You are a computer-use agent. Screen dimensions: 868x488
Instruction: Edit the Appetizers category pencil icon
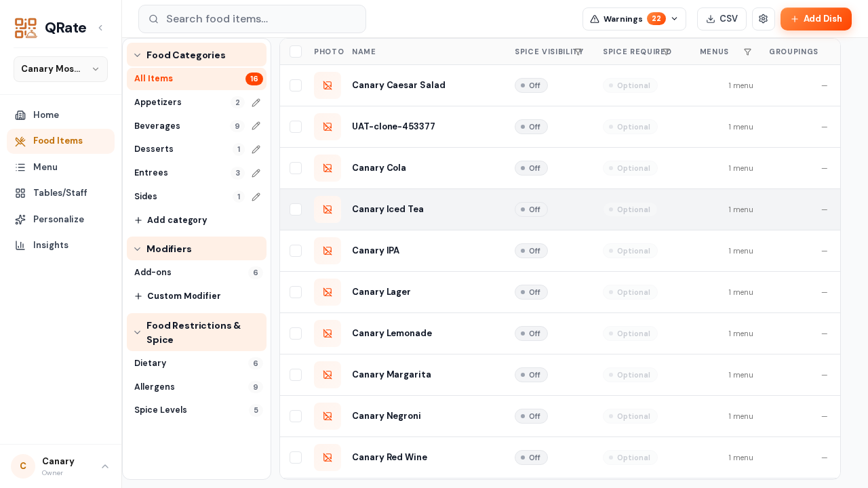click(256, 102)
